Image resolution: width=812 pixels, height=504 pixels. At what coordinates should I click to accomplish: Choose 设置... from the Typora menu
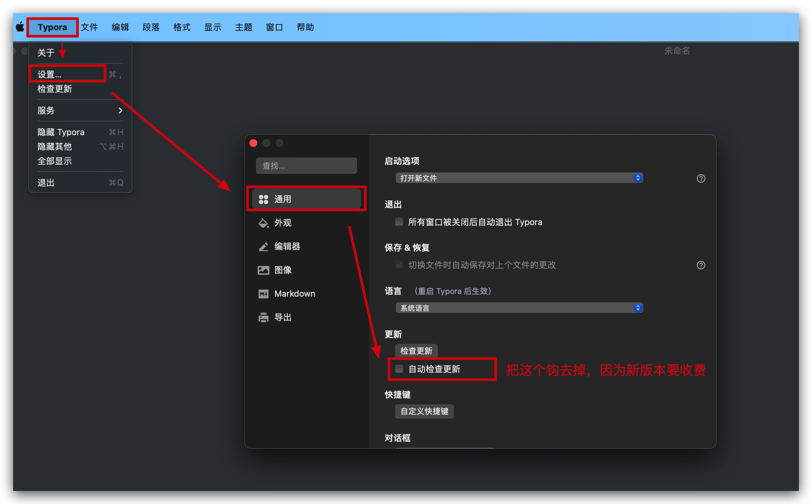tap(80, 74)
